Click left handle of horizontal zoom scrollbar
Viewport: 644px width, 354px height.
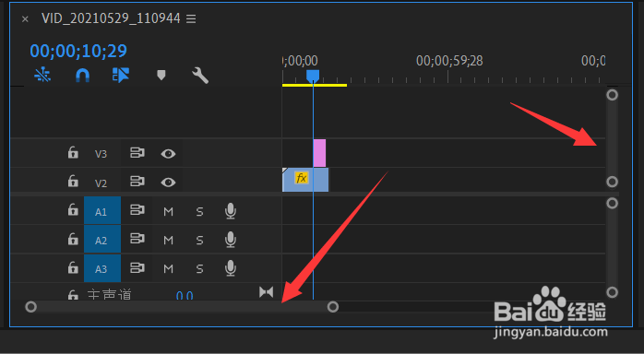pyautogui.click(x=30, y=307)
